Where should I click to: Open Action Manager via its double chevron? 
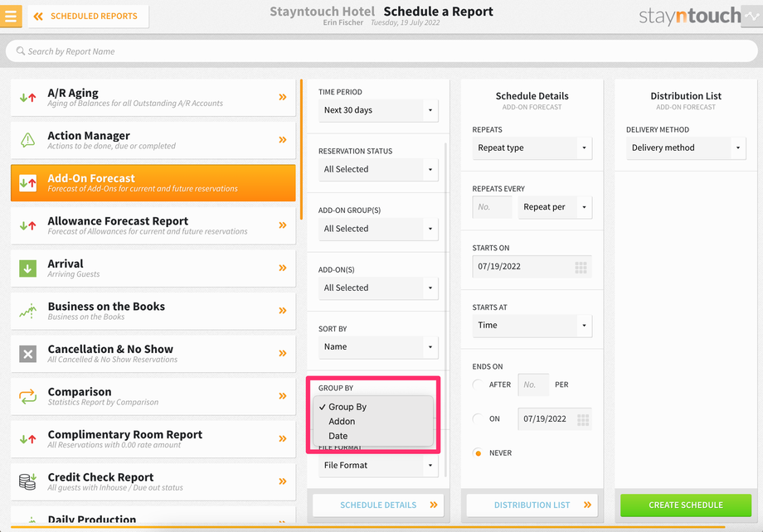[283, 140]
